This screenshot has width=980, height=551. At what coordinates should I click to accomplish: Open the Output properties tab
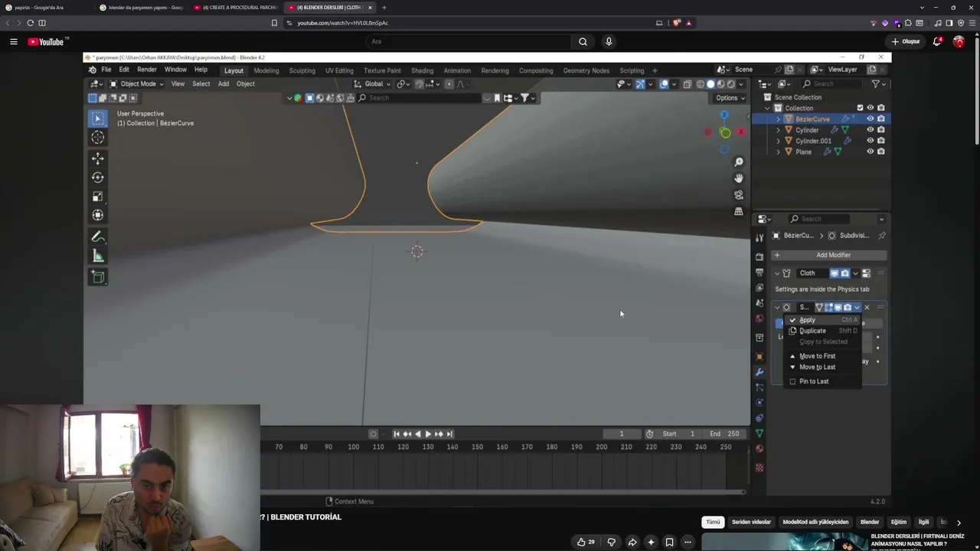(759, 272)
